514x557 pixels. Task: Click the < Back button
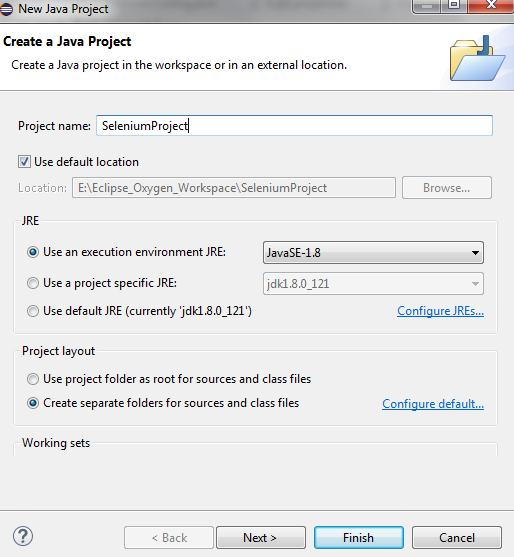click(169, 537)
